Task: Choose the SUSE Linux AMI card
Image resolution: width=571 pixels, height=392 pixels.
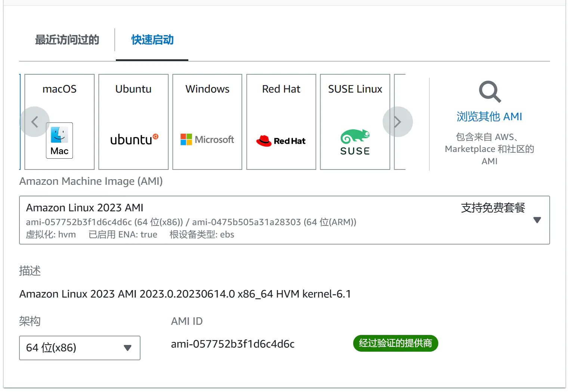Action: [355, 122]
